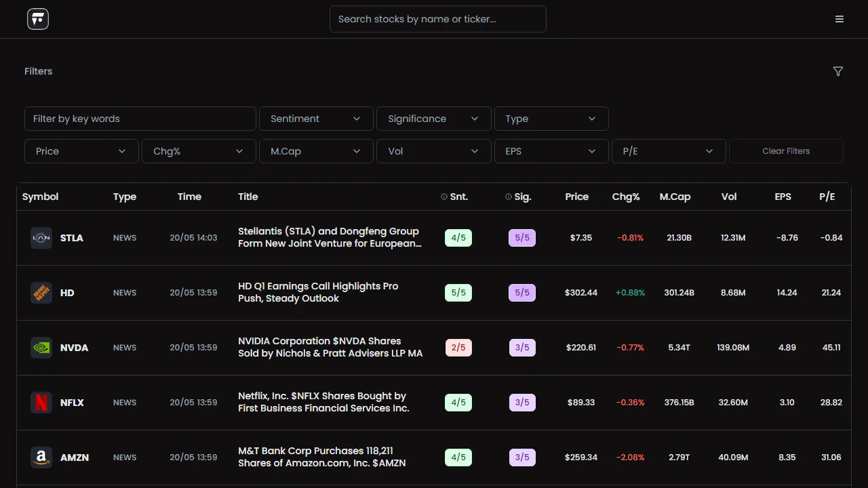Open the M.Cap filter dropdown
The width and height of the screenshot is (868, 488).
tap(316, 151)
